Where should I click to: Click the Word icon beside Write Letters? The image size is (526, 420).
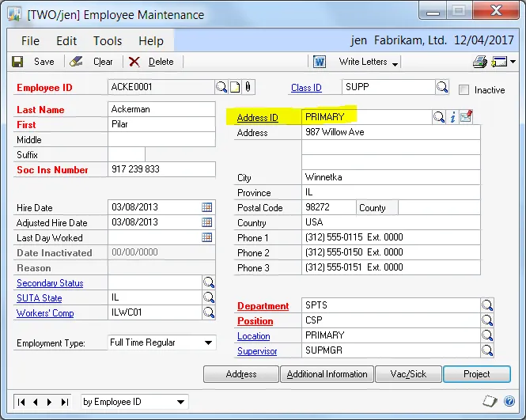[320, 62]
